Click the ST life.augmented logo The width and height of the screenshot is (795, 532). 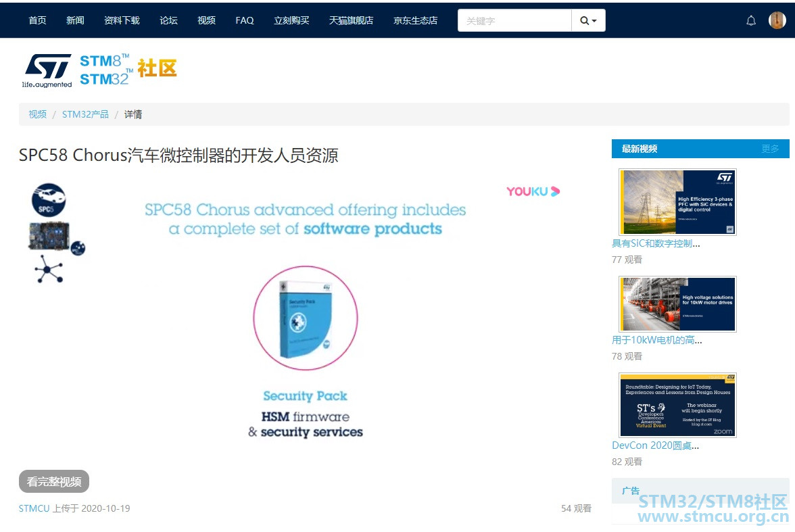47,70
